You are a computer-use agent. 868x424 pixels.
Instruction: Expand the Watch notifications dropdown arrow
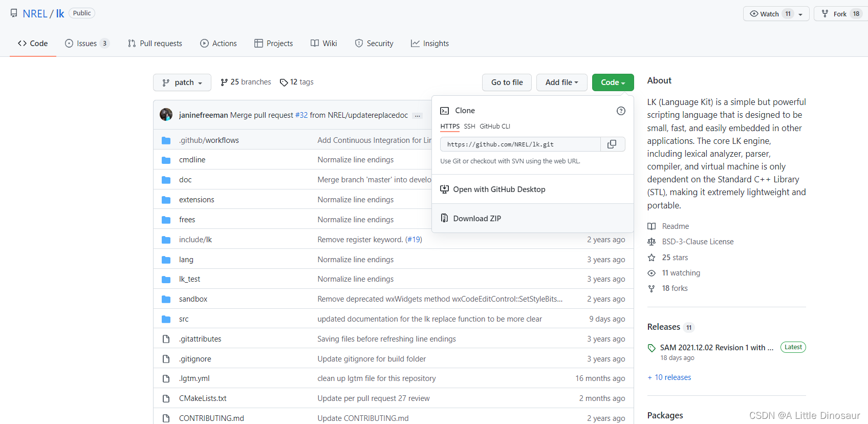coord(800,14)
